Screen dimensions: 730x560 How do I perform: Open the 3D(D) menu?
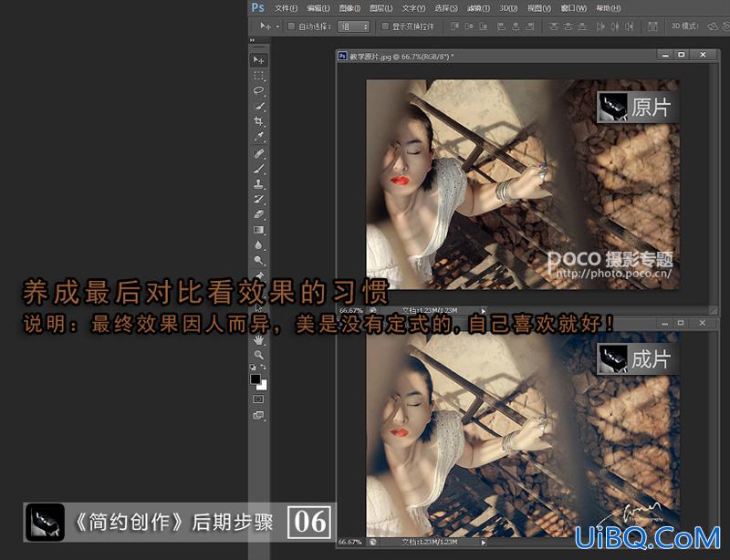click(x=508, y=8)
